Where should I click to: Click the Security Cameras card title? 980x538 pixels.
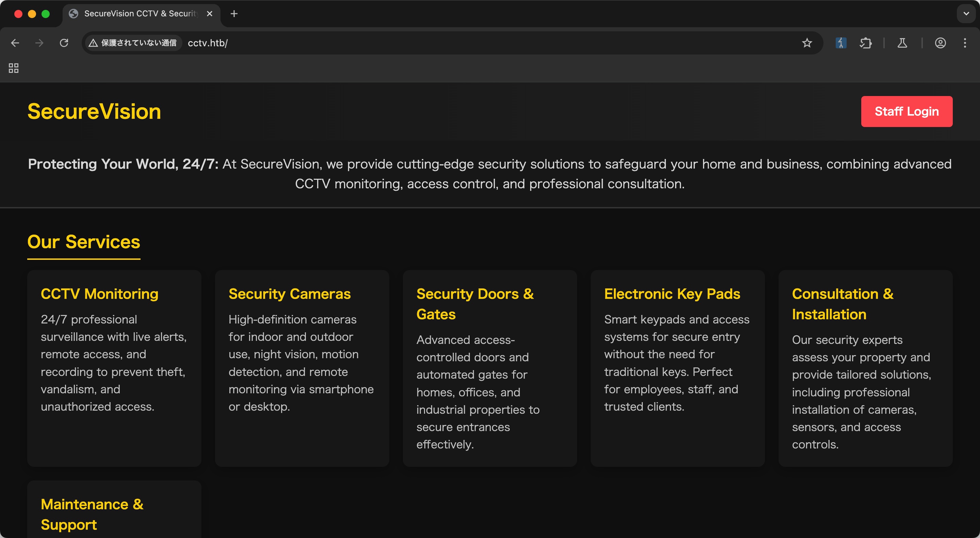(x=290, y=294)
